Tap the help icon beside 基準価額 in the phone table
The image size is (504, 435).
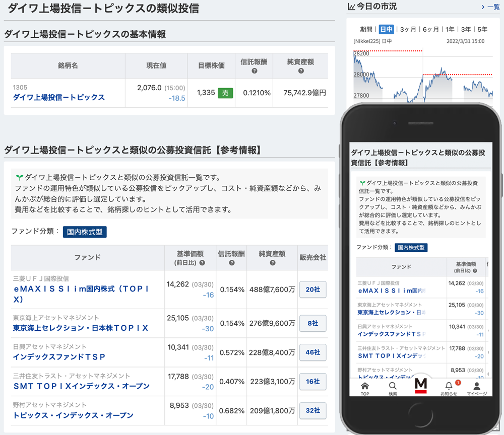[x=475, y=271]
